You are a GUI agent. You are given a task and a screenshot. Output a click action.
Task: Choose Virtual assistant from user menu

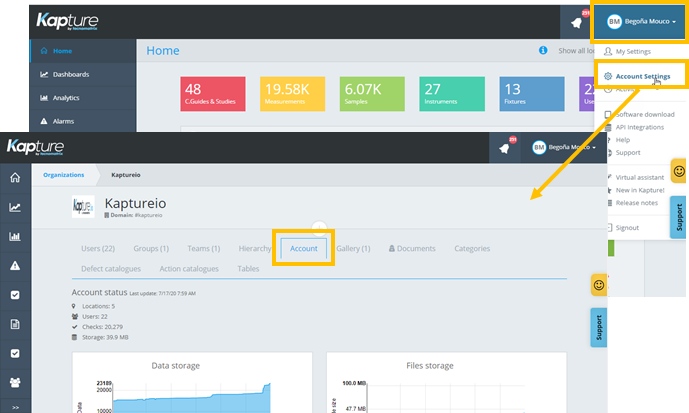[x=639, y=177]
